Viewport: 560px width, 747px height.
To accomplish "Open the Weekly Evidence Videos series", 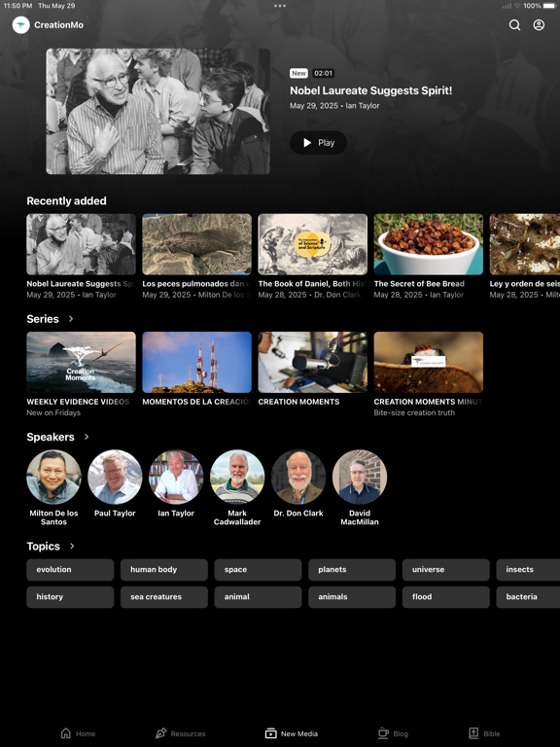I will (x=81, y=362).
